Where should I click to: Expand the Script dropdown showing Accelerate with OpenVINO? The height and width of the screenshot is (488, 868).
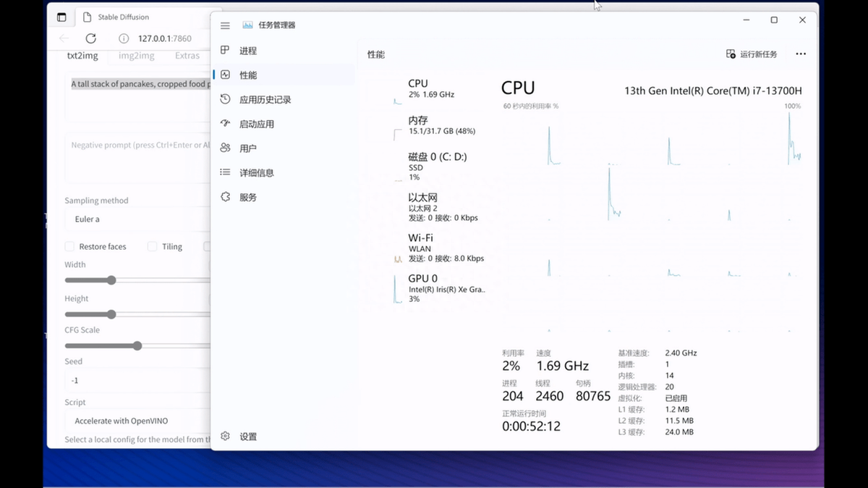click(137, 421)
